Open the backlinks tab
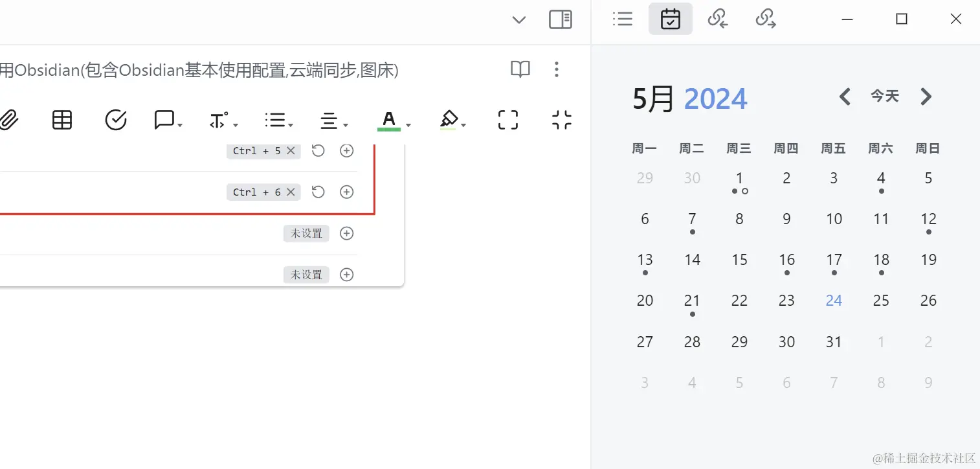This screenshot has height=469, width=980. pyautogui.click(x=718, y=19)
